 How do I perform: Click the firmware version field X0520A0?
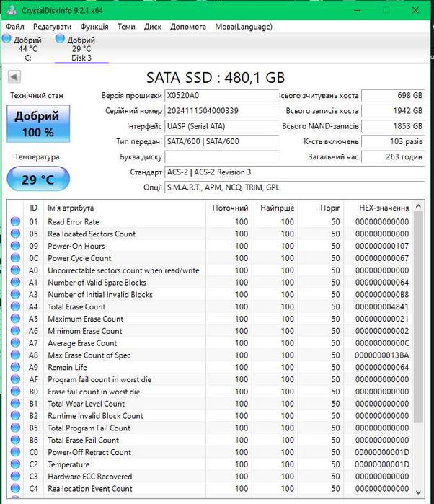coord(221,95)
